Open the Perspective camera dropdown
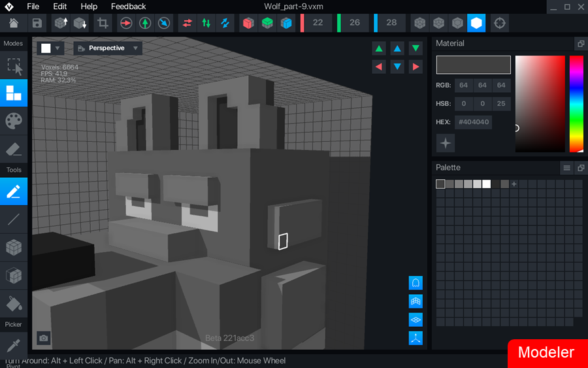 [108, 48]
